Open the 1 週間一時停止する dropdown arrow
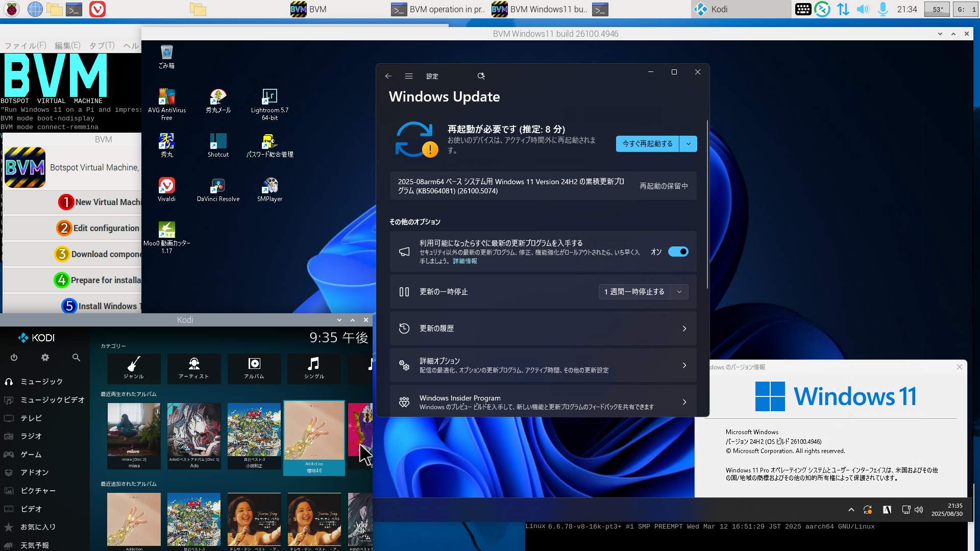The image size is (980, 551). coord(679,292)
